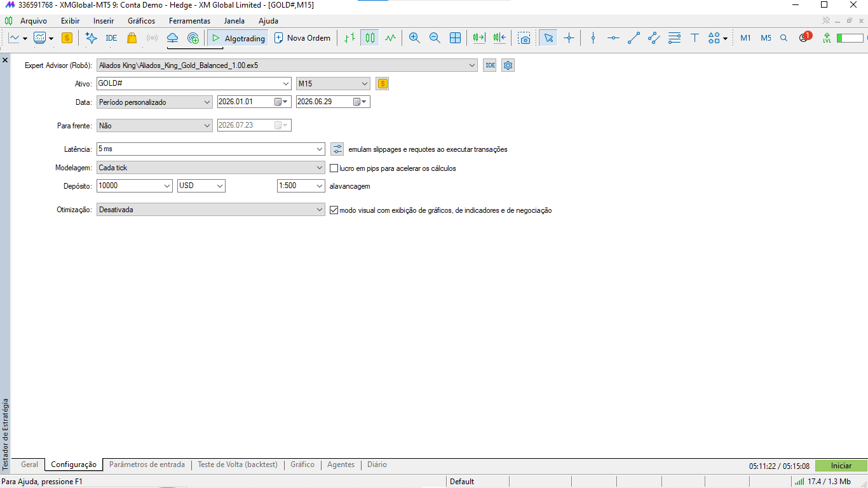
Task: Open the Market shopping bag icon
Action: click(132, 38)
